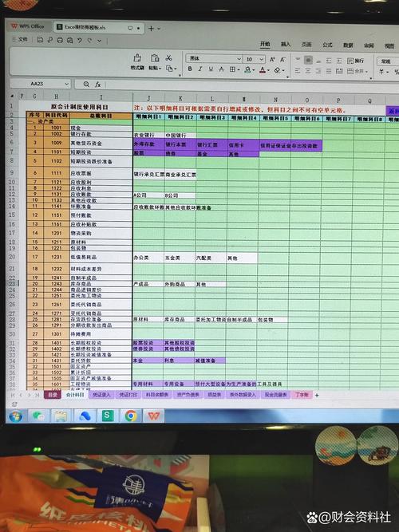Screen dimensions: 399x532
Task: Click the formula bar input field
Action: point(251,85)
